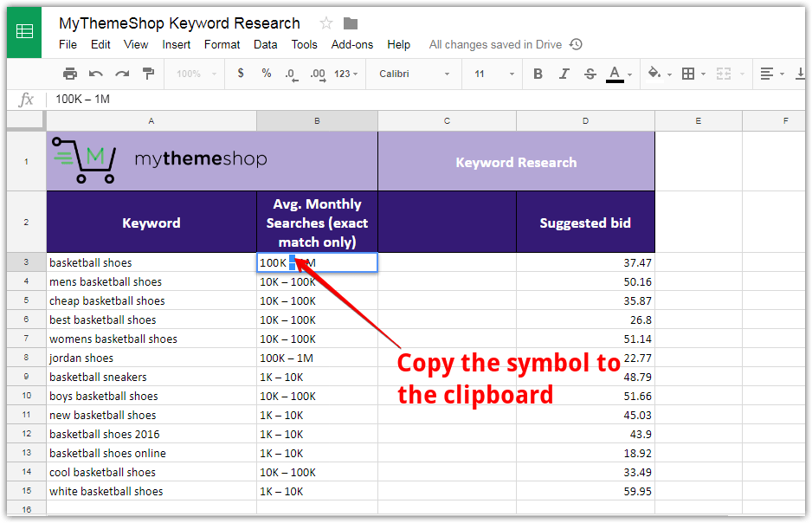Format as percent
The image size is (812, 523).
click(266, 74)
